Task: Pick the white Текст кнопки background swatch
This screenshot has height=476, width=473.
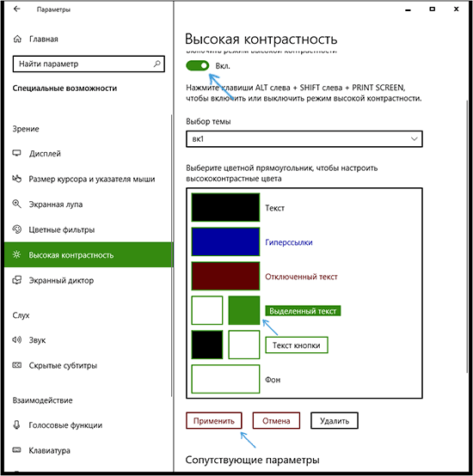Action: pyautogui.click(x=244, y=345)
